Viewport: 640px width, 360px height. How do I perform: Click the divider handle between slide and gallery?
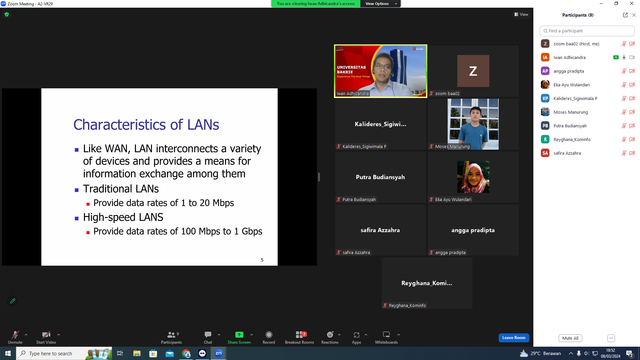pos(319,177)
